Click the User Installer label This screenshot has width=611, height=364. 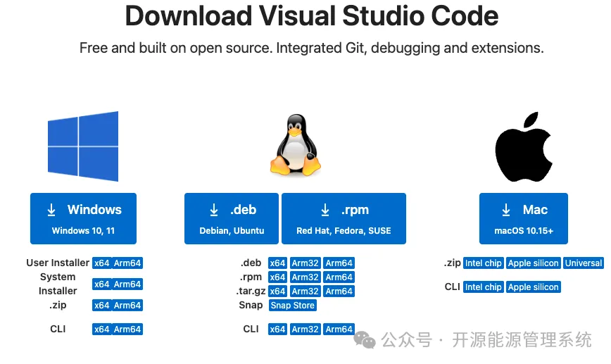[58, 263]
